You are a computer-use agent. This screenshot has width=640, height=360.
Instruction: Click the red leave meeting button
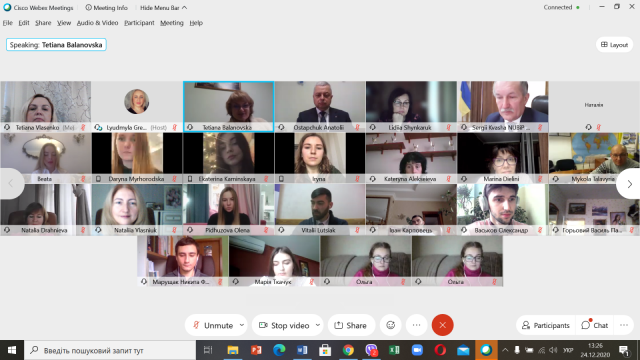pyautogui.click(x=442, y=325)
